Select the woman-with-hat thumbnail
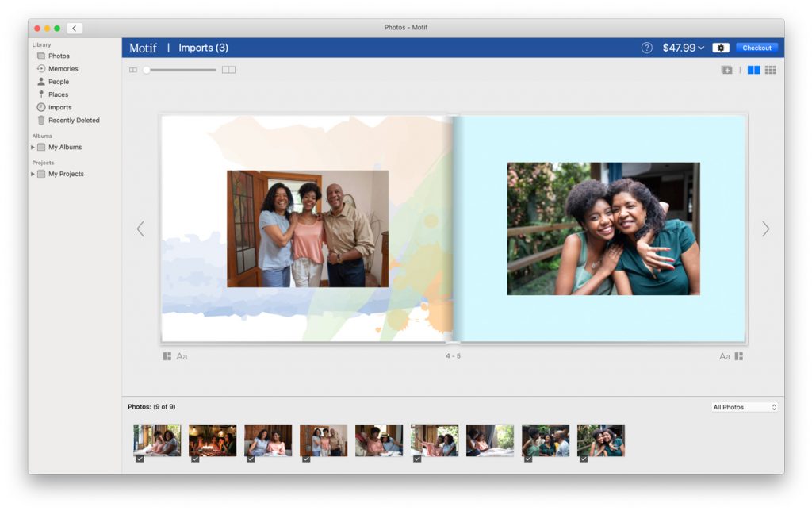The height and width of the screenshot is (511, 812). [x=378, y=440]
